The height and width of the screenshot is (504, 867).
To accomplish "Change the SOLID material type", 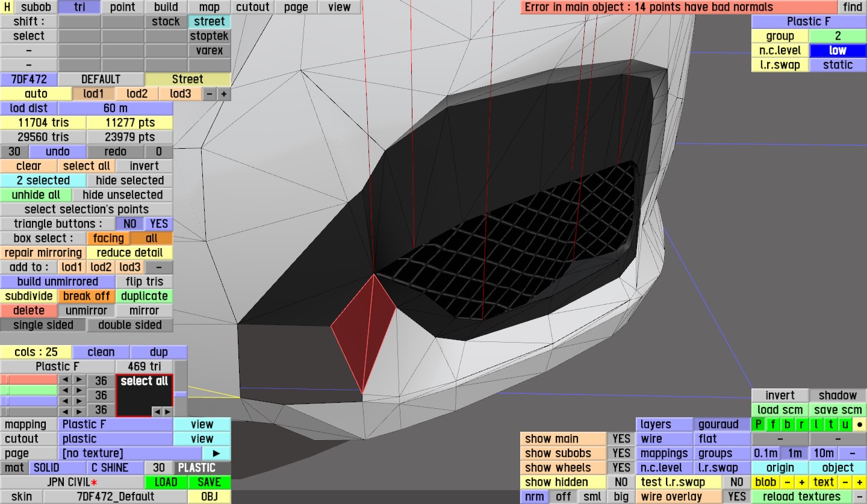I will [x=57, y=468].
